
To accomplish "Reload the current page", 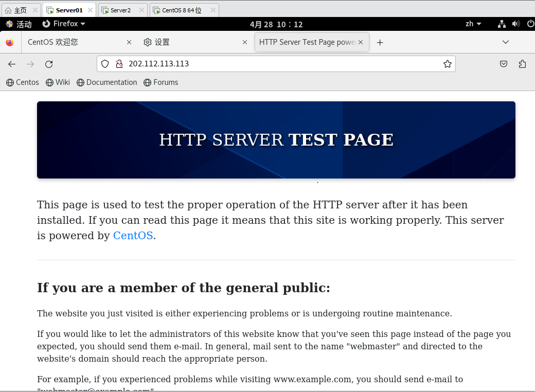I will coord(49,64).
